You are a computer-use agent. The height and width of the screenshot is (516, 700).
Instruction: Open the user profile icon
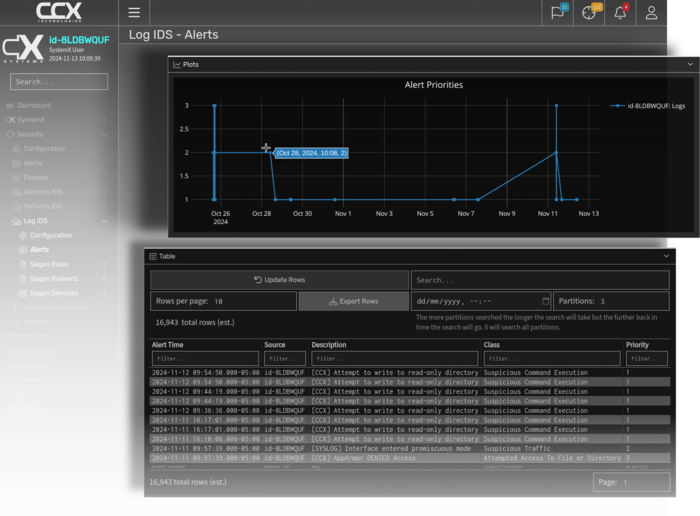652,13
